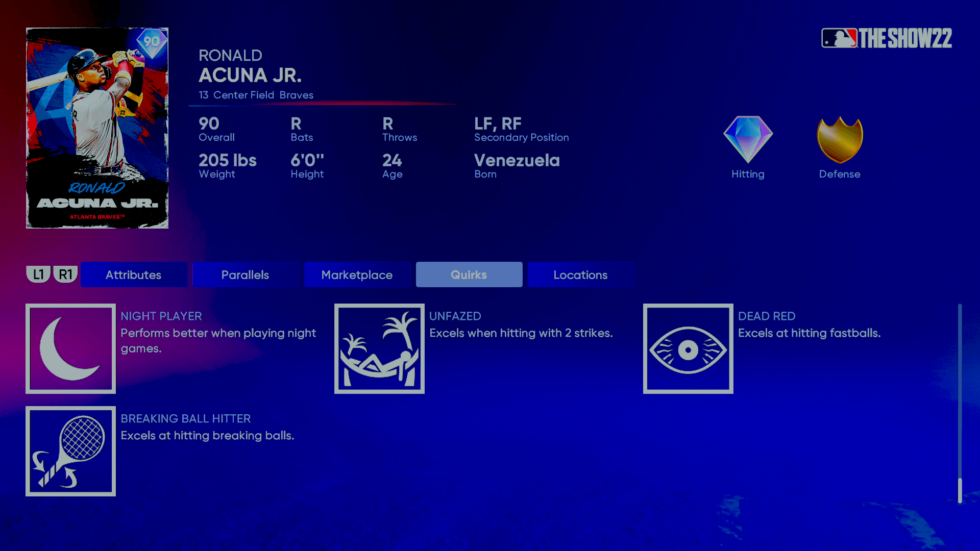The width and height of the screenshot is (980, 551).
Task: Navigate left using L1 trigger
Action: [38, 274]
